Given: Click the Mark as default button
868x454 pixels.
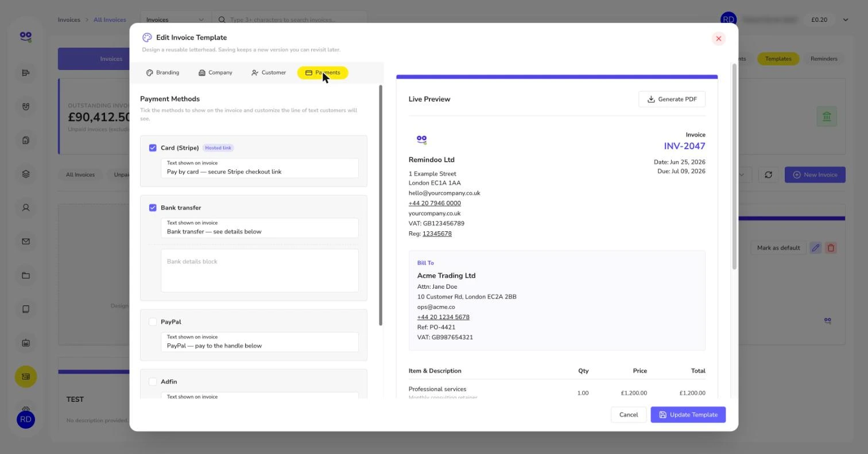Looking at the screenshot, I should point(778,248).
